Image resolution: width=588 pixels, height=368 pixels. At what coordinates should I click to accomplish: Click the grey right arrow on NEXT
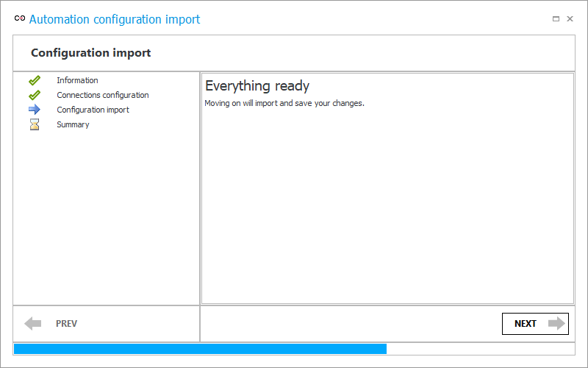(x=556, y=323)
